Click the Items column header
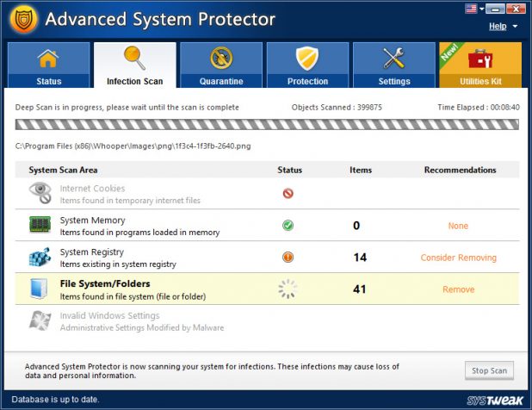 point(361,170)
